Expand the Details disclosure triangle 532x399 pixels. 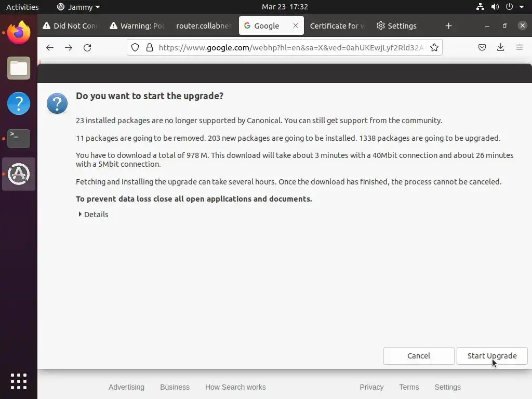[x=80, y=214]
